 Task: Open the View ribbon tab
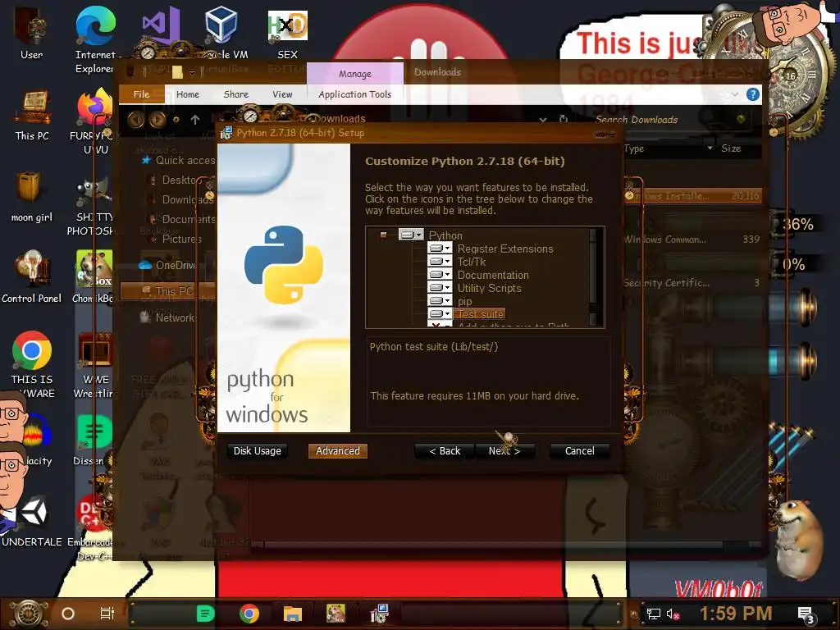pos(282,94)
